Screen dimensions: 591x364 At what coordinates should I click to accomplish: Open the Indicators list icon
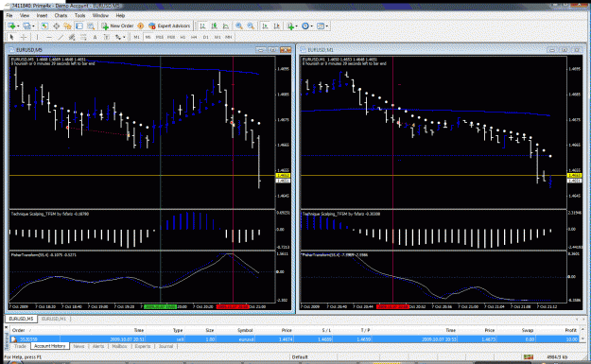(290, 26)
